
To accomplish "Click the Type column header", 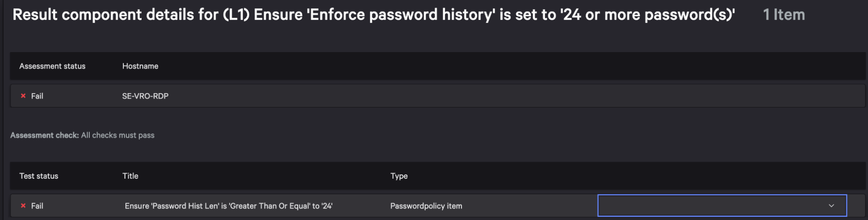I will click(x=399, y=176).
